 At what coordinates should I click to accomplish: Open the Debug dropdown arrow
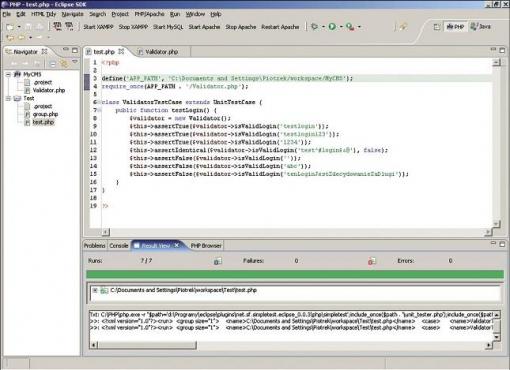323,27
